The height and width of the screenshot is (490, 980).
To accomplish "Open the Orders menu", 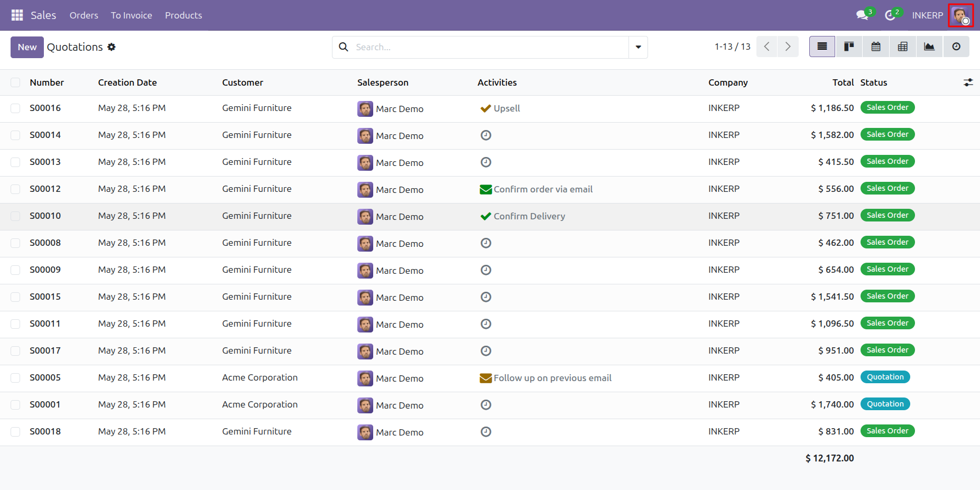I will [x=84, y=15].
